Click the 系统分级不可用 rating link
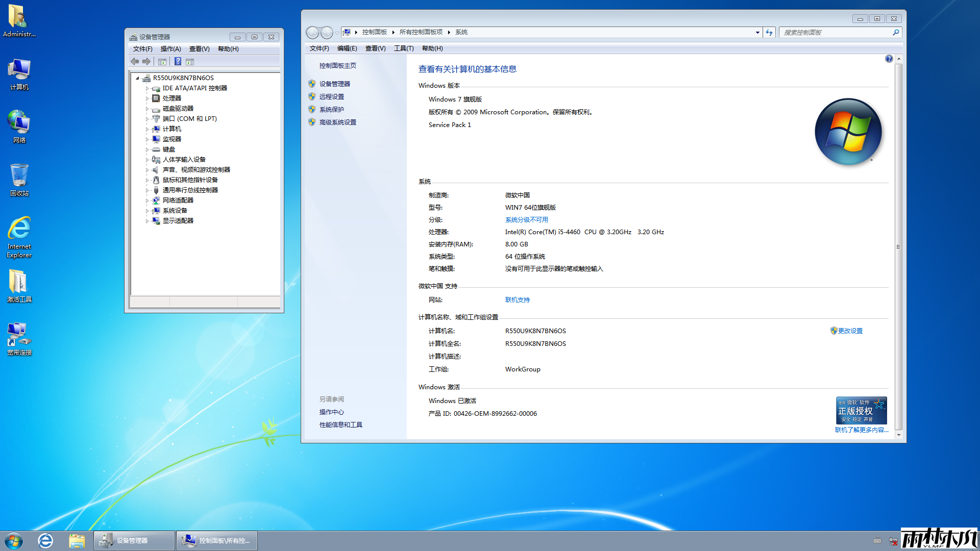 (526, 220)
